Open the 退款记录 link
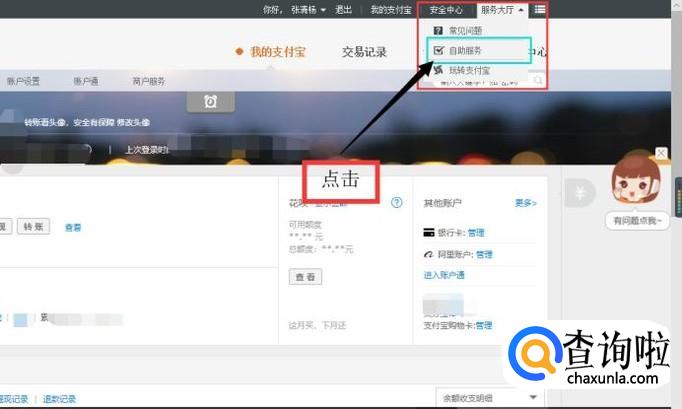Viewport: 682px width, 409px height. (59, 399)
